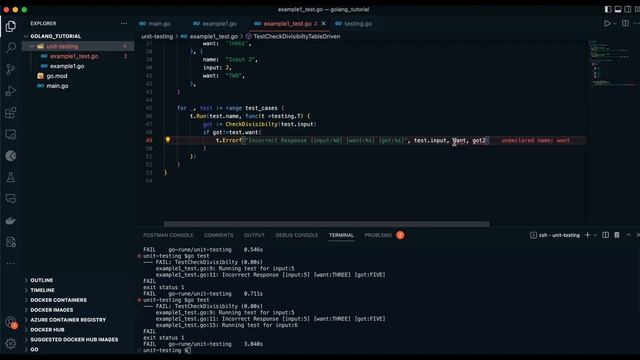Viewport: 640px width, 360px height.
Task: Open the Source Control view icon
Action: coord(11,69)
